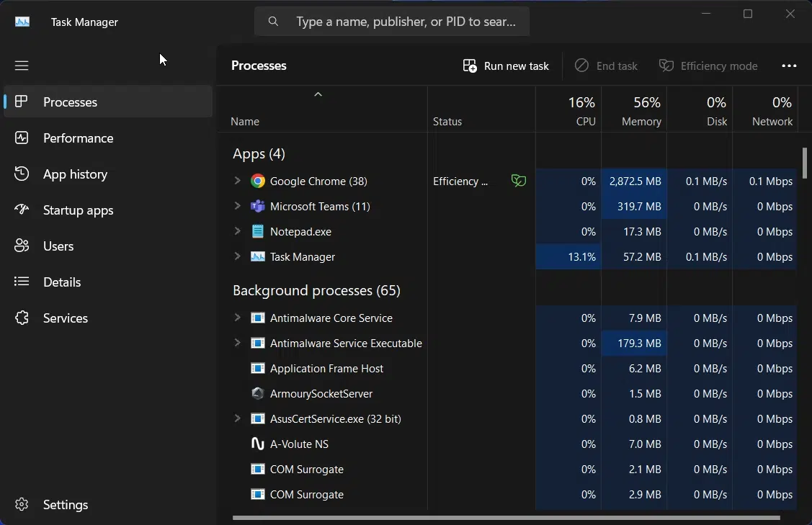Viewport: 812px width, 525px height.
Task: Click the A-Volute NS icon
Action: pyautogui.click(x=257, y=444)
